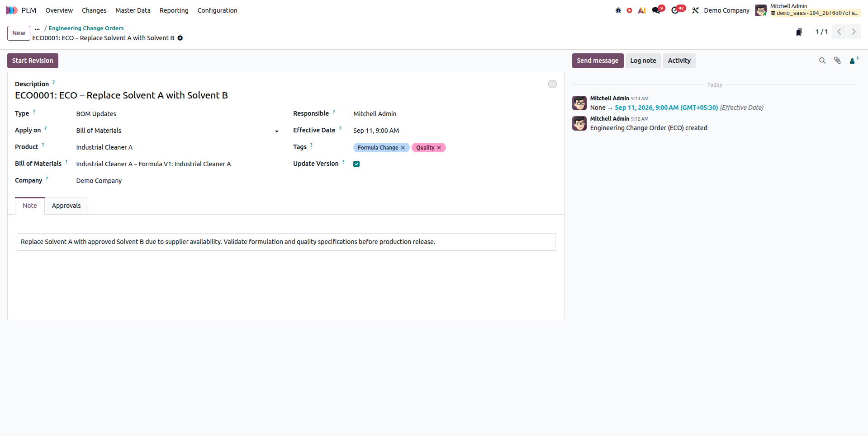Expand the breadcrumb ellipsis menu
The width and height of the screenshot is (868, 436).
[x=37, y=28]
